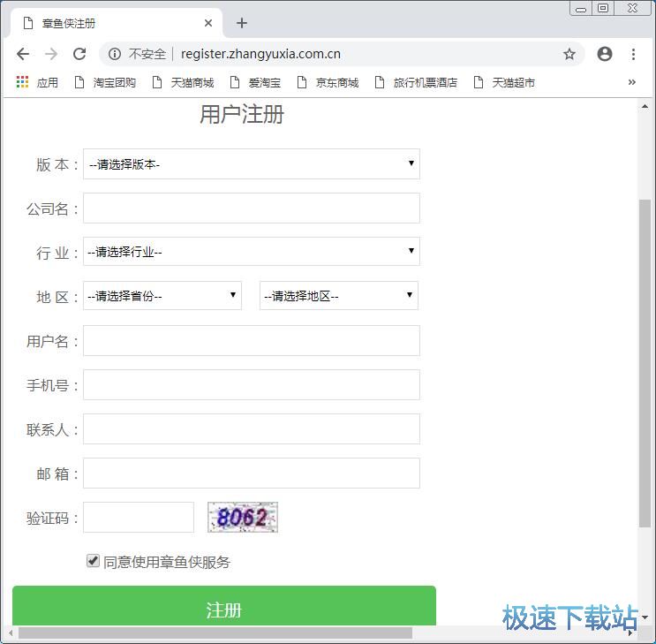Open the 旅行机票酒店 bookmark

pos(416,82)
